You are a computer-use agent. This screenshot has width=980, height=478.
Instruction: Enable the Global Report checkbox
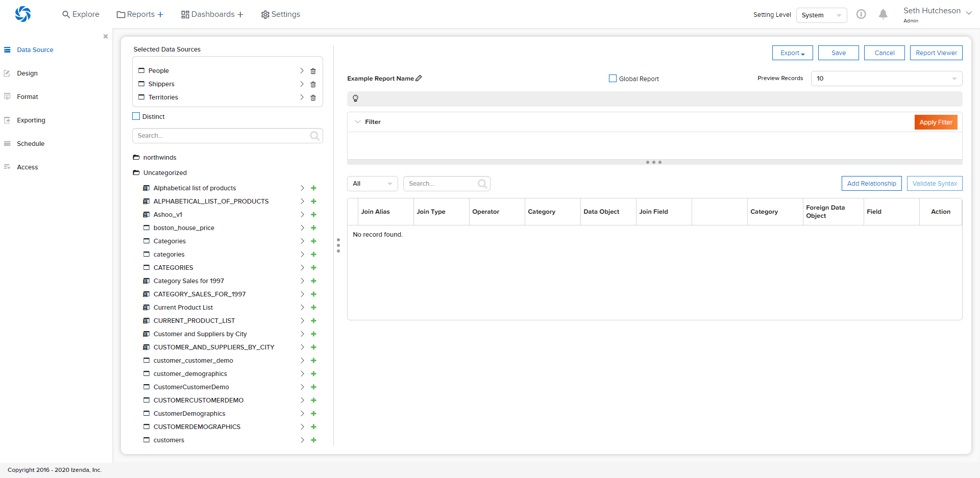point(612,79)
